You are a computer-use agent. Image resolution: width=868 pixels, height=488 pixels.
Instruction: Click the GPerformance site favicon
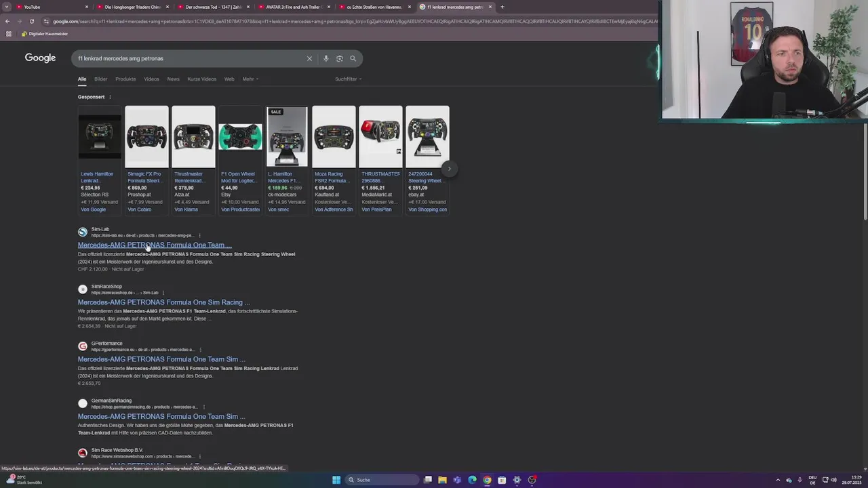(83, 346)
